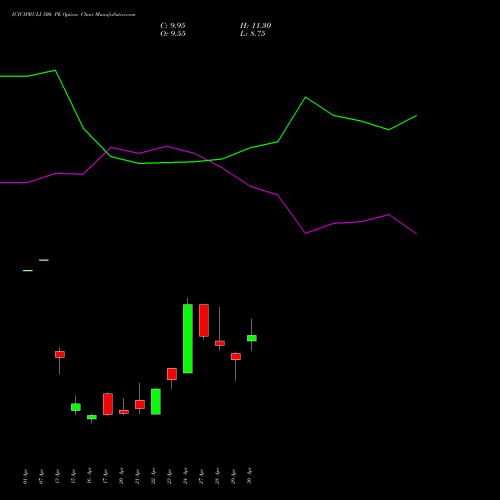Select the low value "L: 8.75"
Image resolution: width=500 pixels, height=500 pixels.
point(253,34)
